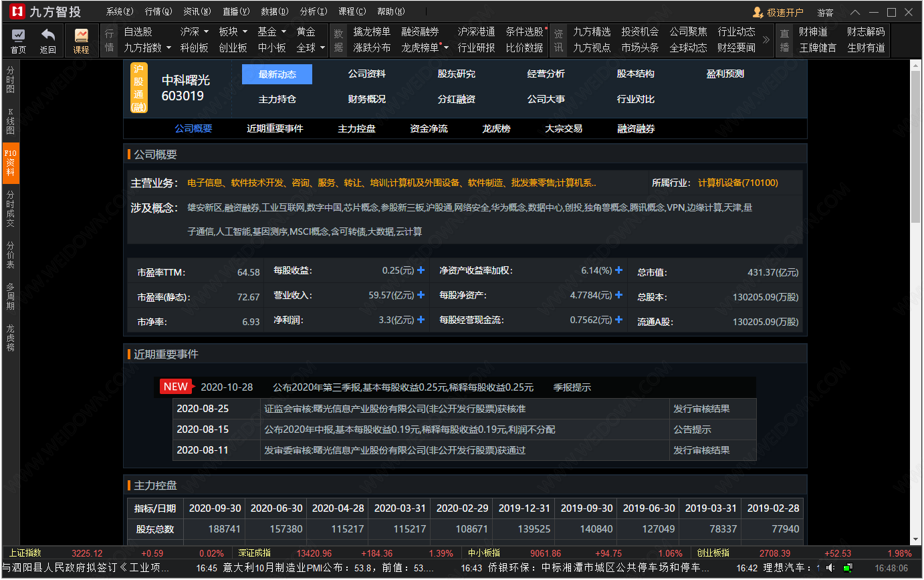Click the scrollbar up arrow
The width and height of the screenshot is (924, 580).
pos(916,64)
